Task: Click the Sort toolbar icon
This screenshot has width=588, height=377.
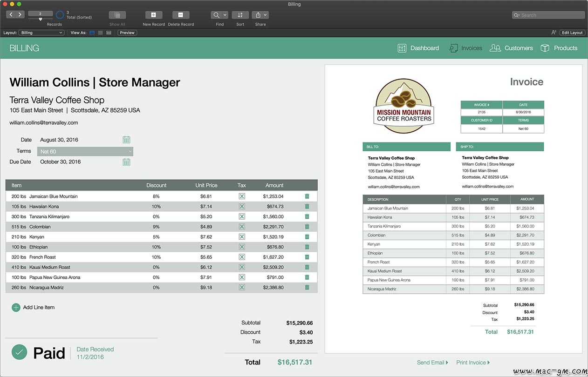Action: [x=240, y=15]
